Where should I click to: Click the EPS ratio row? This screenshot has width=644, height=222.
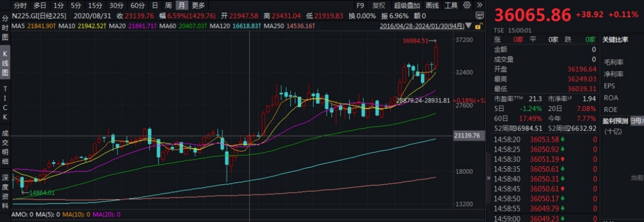(x=610, y=86)
